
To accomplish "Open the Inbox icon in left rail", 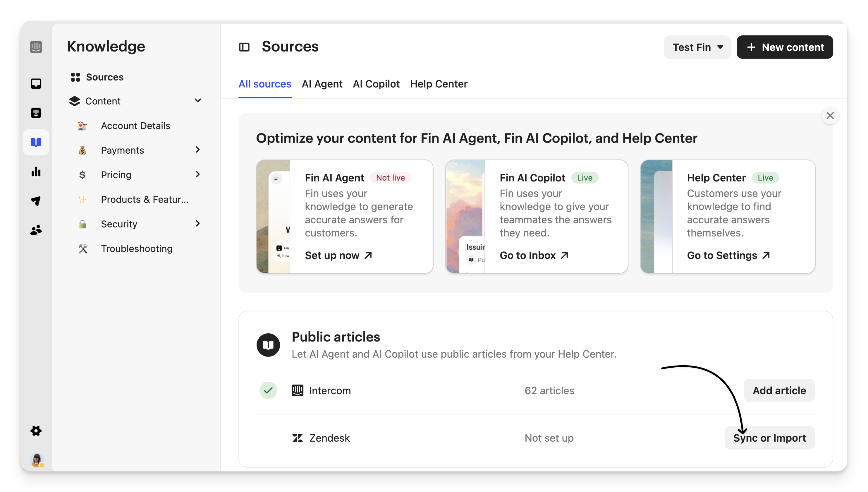I will (36, 83).
